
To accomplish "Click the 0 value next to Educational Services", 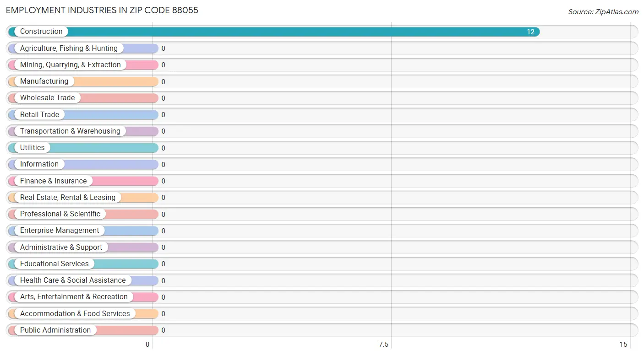I will (x=163, y=264).
